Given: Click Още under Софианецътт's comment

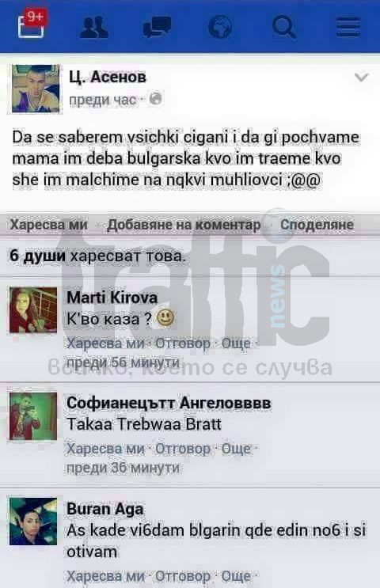Looking at the screenshot, I should (236, 448).
